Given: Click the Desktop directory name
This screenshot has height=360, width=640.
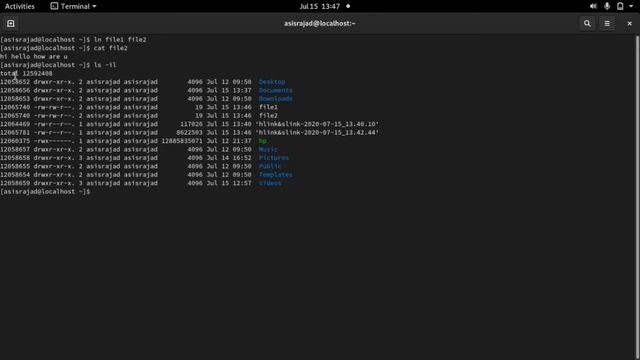Looking at the screenshot, I should [x=272, y=82].
